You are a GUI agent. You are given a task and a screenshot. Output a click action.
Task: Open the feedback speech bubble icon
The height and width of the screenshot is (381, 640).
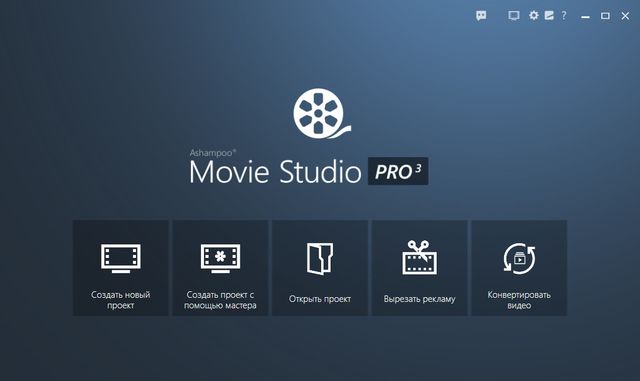pos(481,16)
